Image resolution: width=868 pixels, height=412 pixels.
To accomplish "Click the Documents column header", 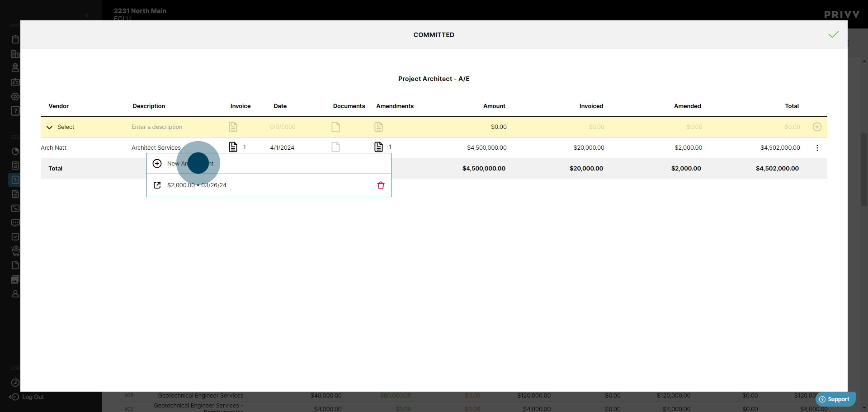I will point(349,106).
